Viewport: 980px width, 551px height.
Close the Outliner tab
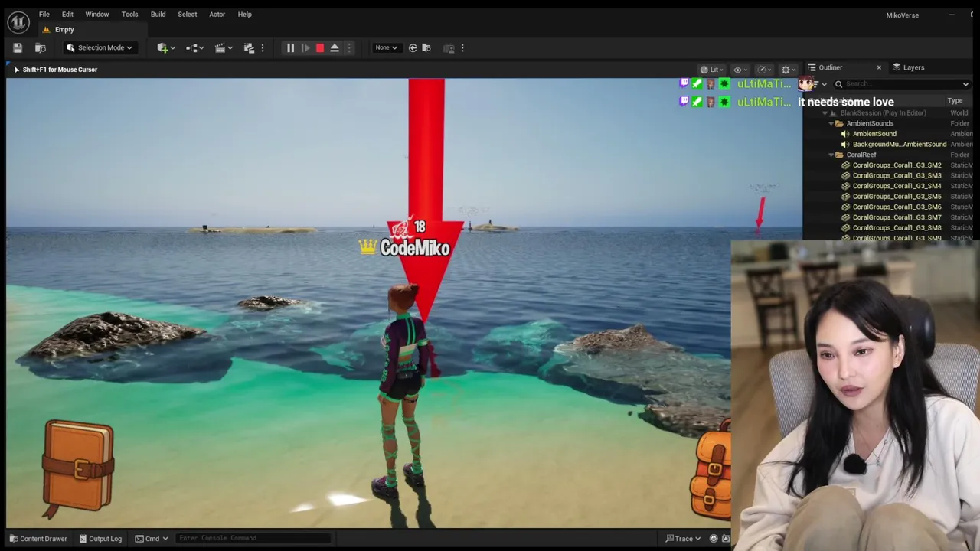pyautogui.click(x=879, y=67)
